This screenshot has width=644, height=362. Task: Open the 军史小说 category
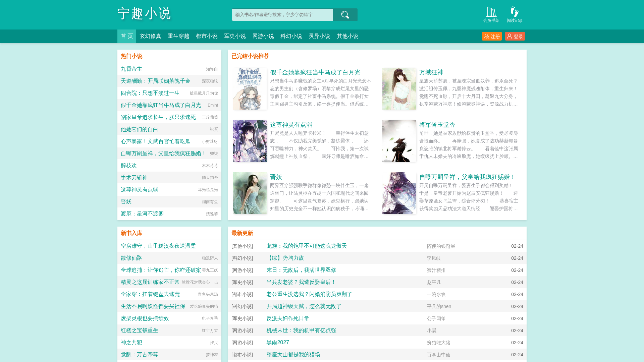235,36
